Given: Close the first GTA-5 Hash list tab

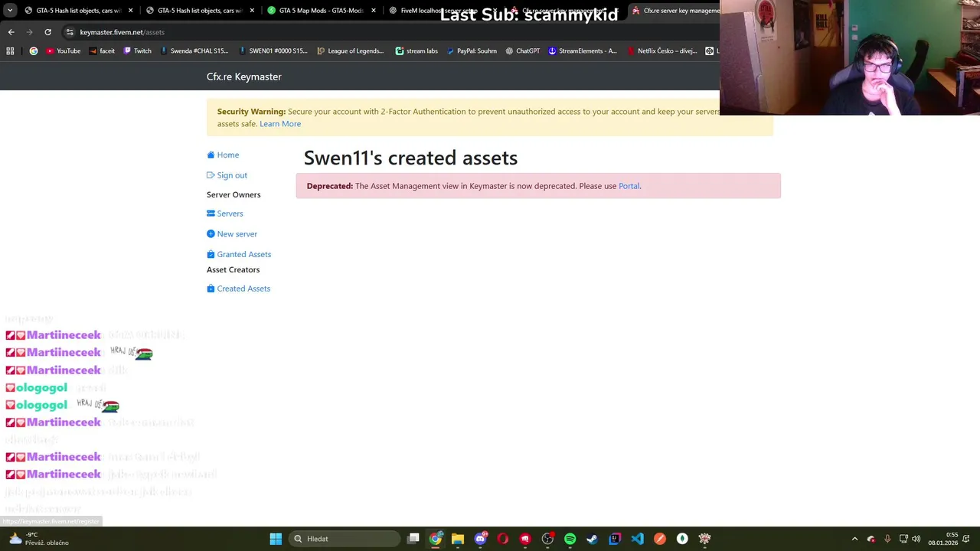Looking at the screenshot, I should (x=130, y=11).
